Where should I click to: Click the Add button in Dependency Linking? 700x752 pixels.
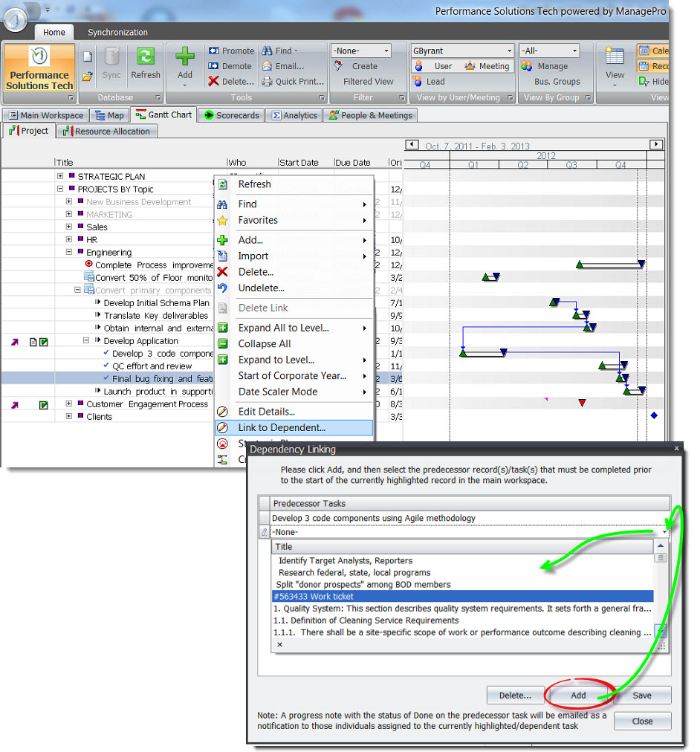click(x=578, y=695)
